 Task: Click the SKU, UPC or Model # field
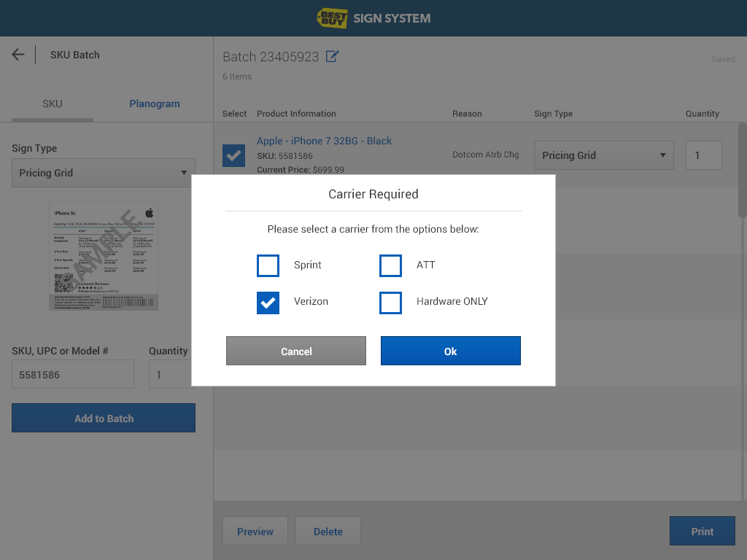73,374
